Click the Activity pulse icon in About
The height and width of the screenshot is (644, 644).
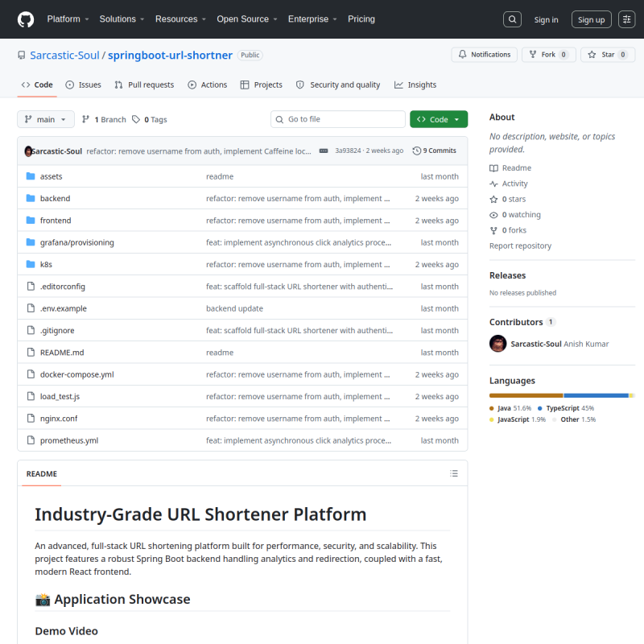pos(493,184)
